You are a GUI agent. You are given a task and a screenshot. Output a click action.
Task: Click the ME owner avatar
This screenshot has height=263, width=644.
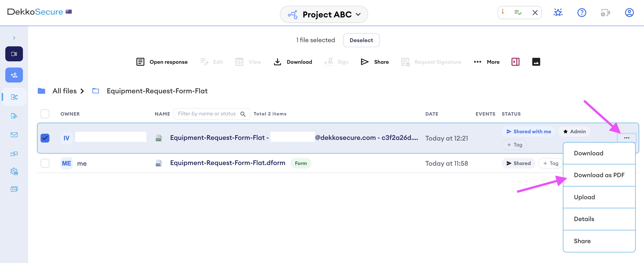coord(67,163)
